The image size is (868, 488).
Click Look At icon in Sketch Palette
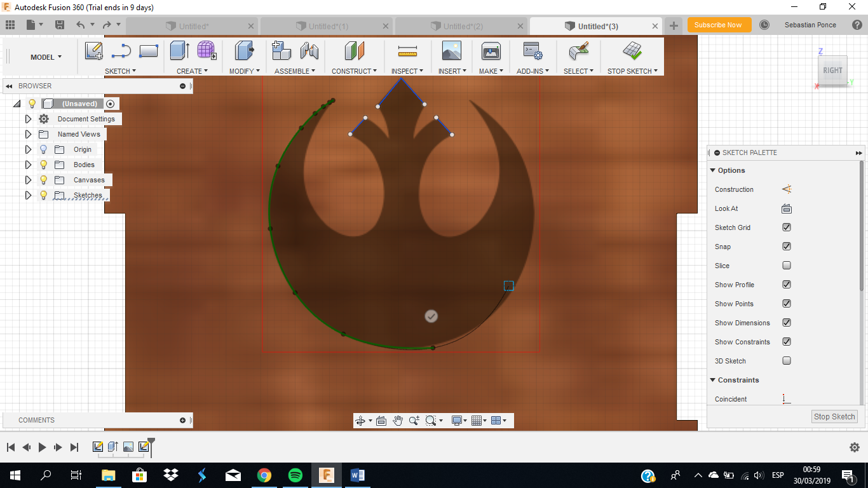786,208
